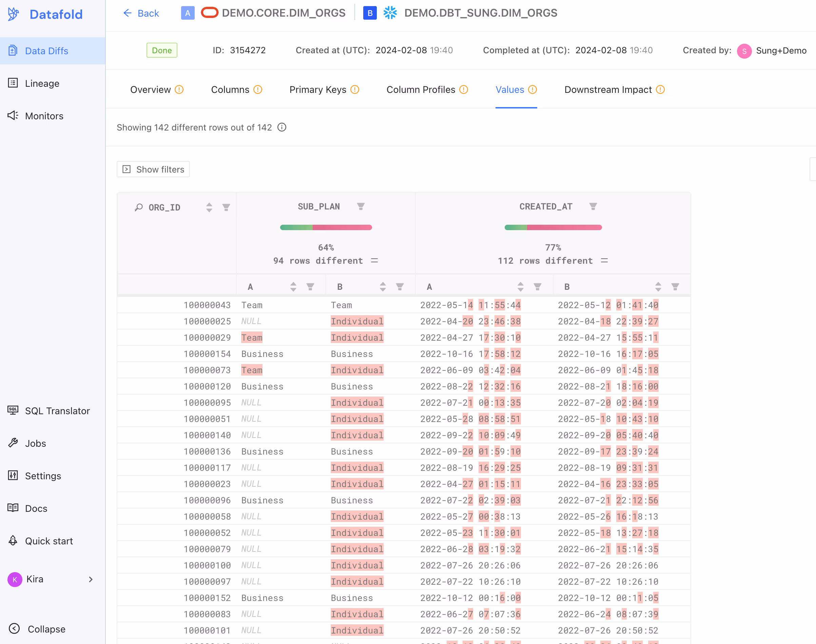Click highlighted Team value in row 100000029
Viewport: 816px width, 644px height.
pos(252,338)
